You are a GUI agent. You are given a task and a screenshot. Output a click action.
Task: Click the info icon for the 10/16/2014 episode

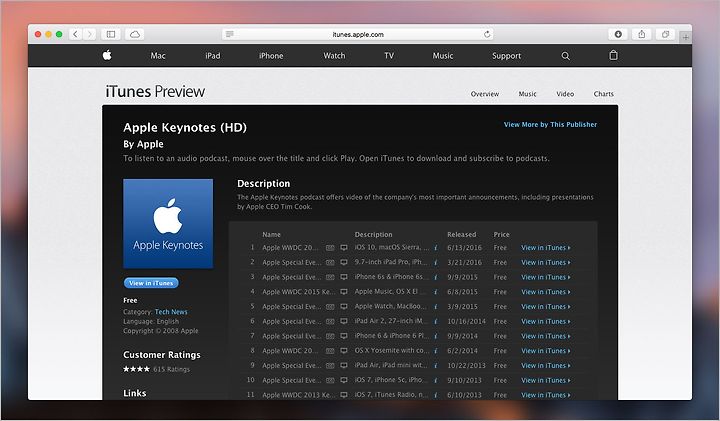tap(435, 321)
